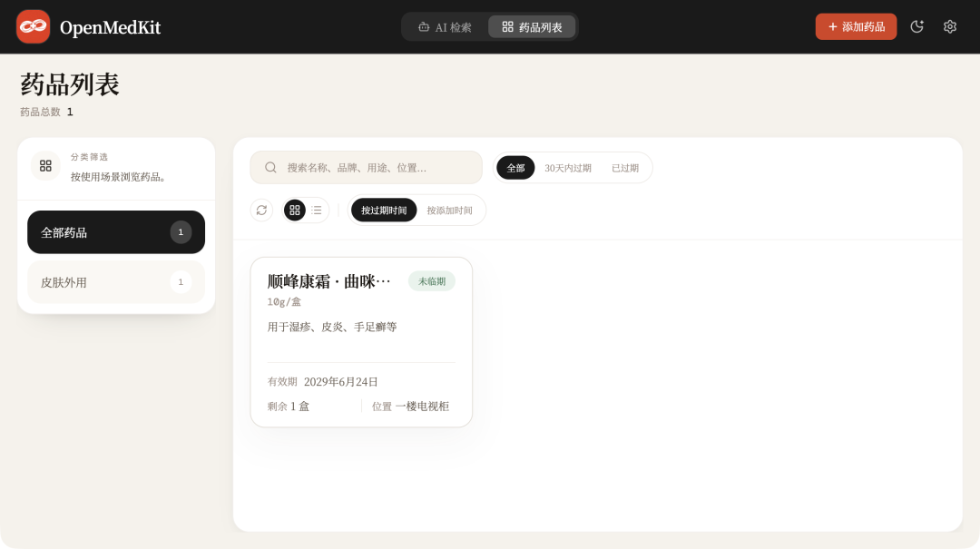Image resolution: width=980 pixels, height=549 pixels.
Task: Click the 分类筛选 grid icon
Action: [45, 166]
